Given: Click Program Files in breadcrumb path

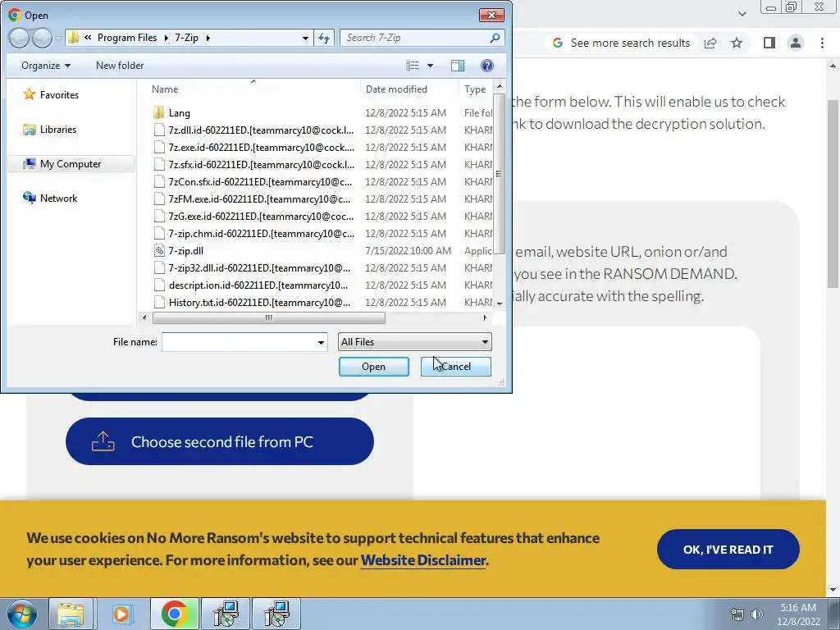Looking at the screenshot, I should click(x=127, y=38).
